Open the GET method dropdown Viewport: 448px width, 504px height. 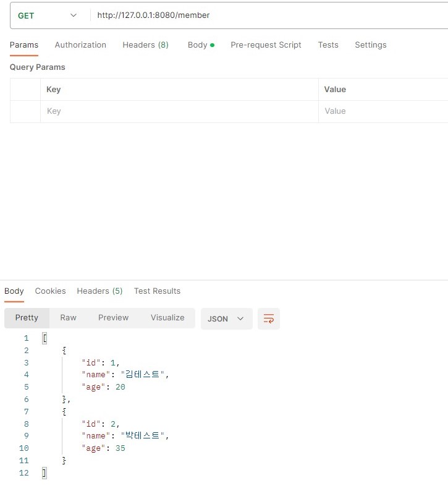(48, 15)
